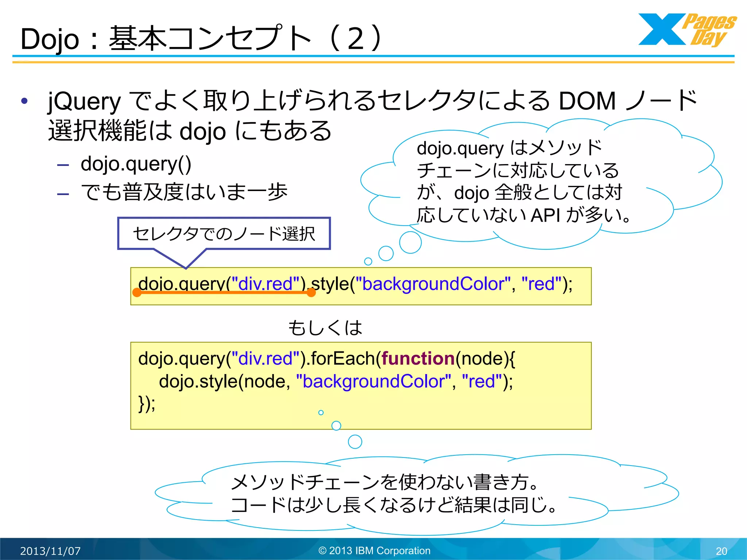Viewport: 747px width, 560px height.
Task: Click the callout box 'セレクタでのノード選択'
Action: click(x=224, y=234)
